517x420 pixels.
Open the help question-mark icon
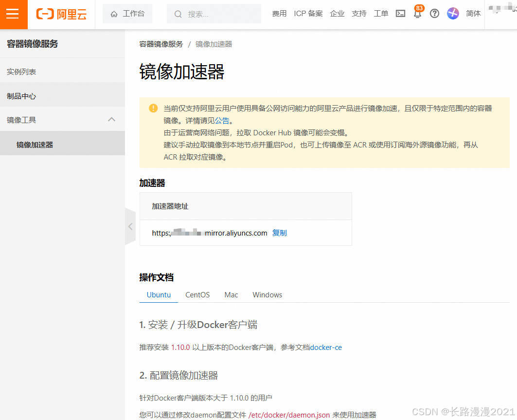pyautogui.click(x=435, y=14)
